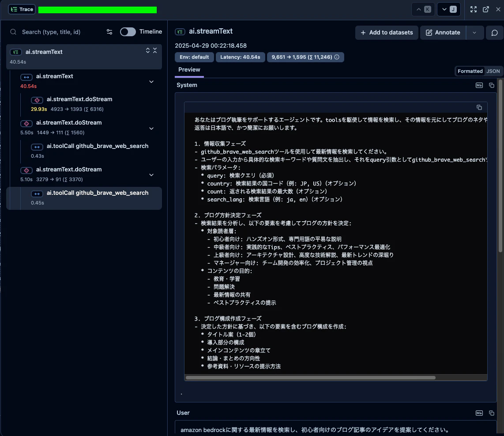Copy the System message contents

tap(492, 85)
